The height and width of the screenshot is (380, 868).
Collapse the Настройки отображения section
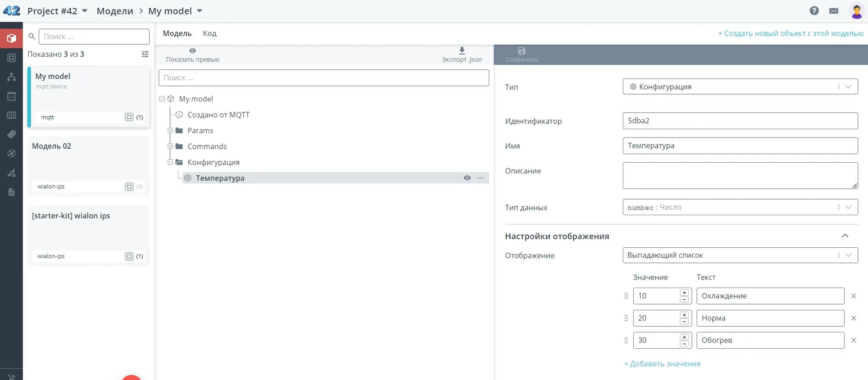click(845, 236)
